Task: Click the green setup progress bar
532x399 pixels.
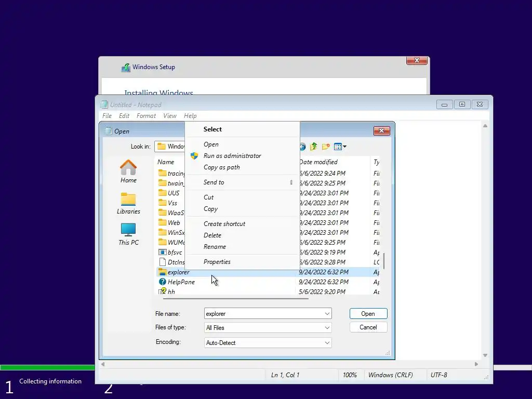Action: [47, 367]
